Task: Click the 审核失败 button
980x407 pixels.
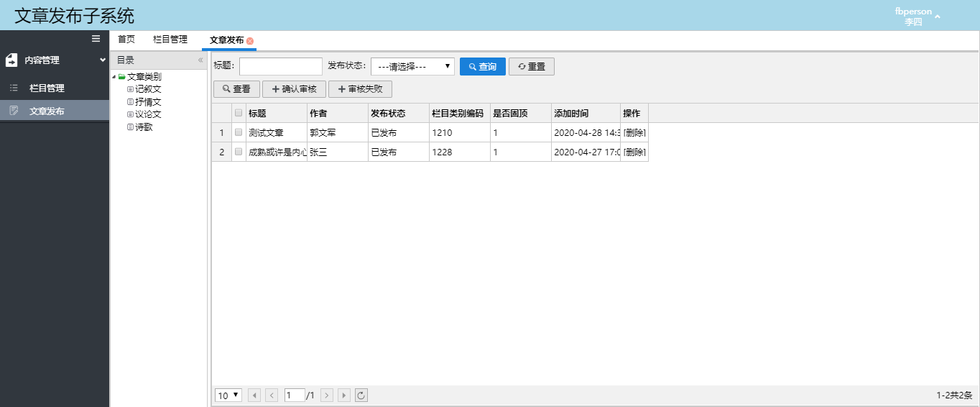Action: pyautogui.click(x=360, y=89)
